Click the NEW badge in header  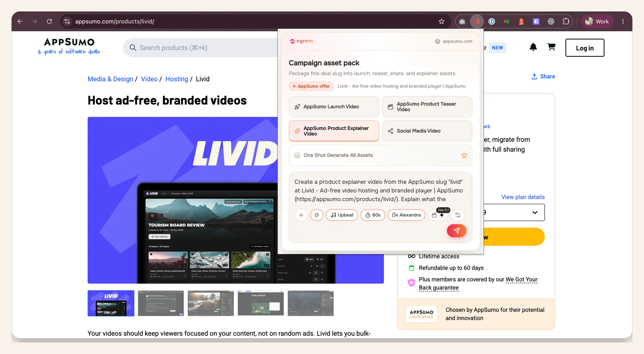click(x=497, y=48)
